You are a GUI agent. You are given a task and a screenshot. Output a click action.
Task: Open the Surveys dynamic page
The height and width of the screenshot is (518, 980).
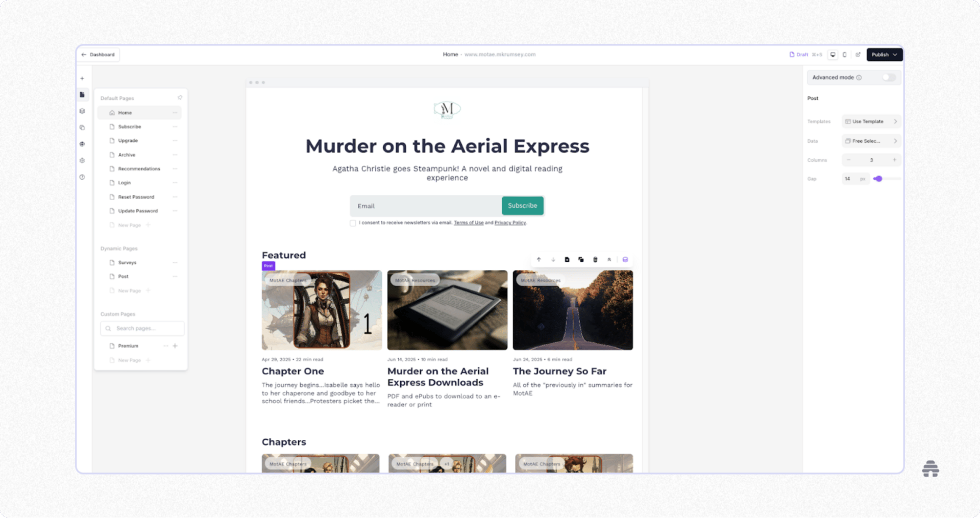tap(127, 262)
